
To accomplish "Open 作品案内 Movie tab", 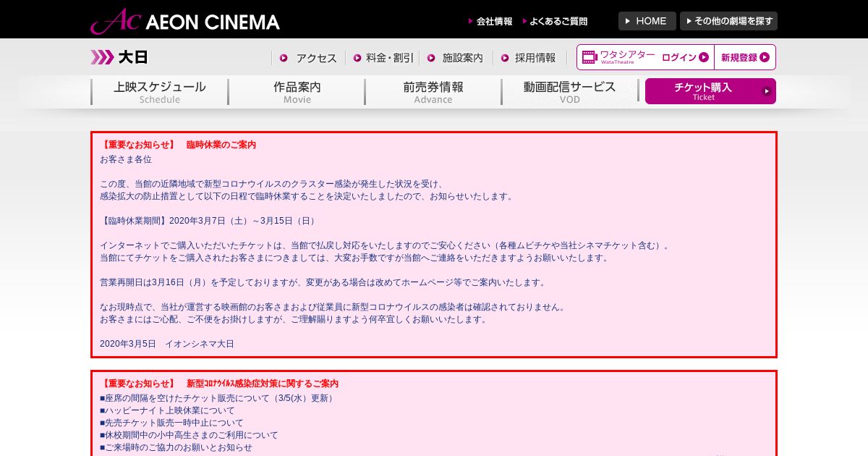I will point(297,92).
